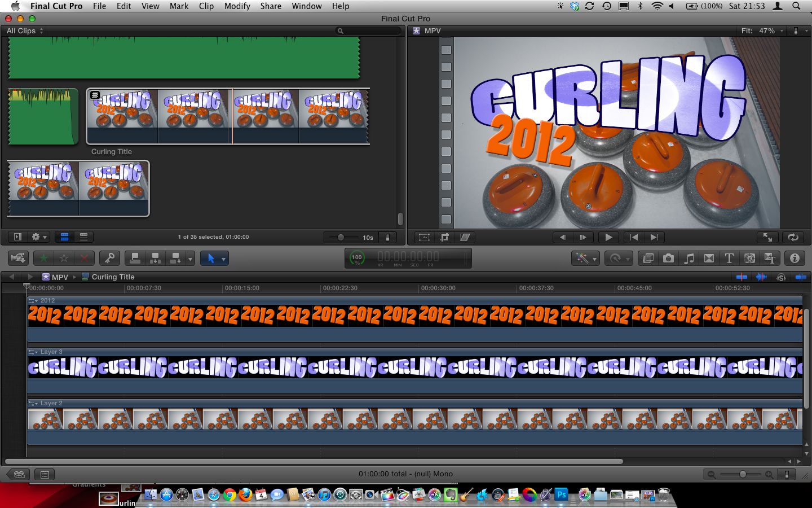Open the Mark menu
812x508 pixels.
click(179, 6)
